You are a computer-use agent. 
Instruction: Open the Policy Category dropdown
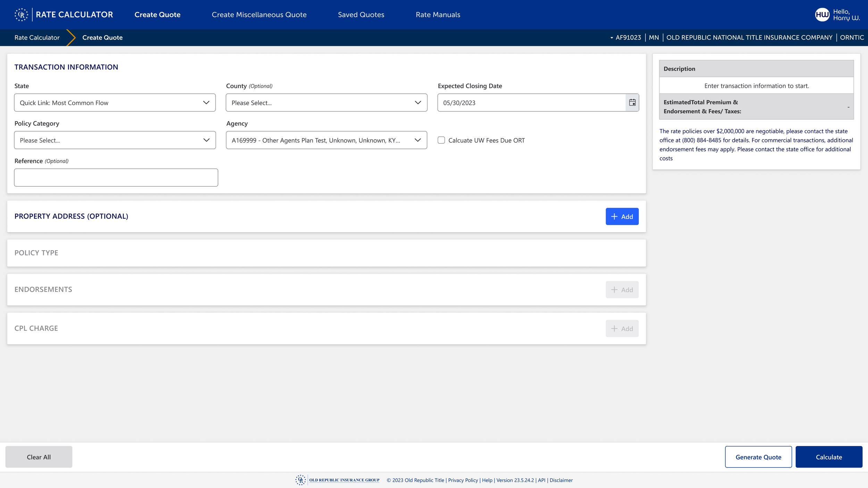tap(115, 140)
